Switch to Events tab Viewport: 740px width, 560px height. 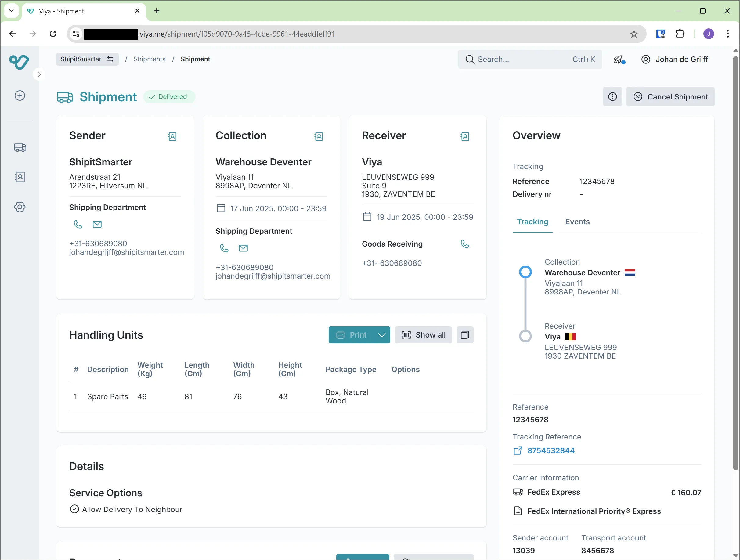577,222
